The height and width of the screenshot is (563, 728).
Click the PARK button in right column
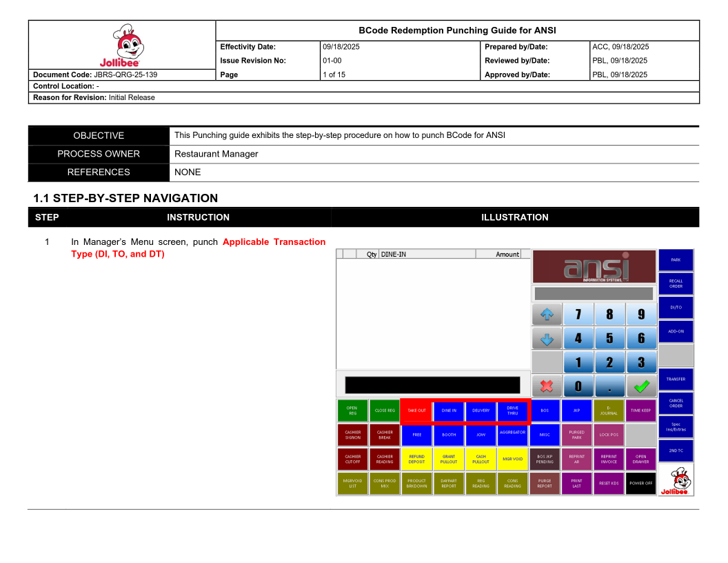[676, 260]
